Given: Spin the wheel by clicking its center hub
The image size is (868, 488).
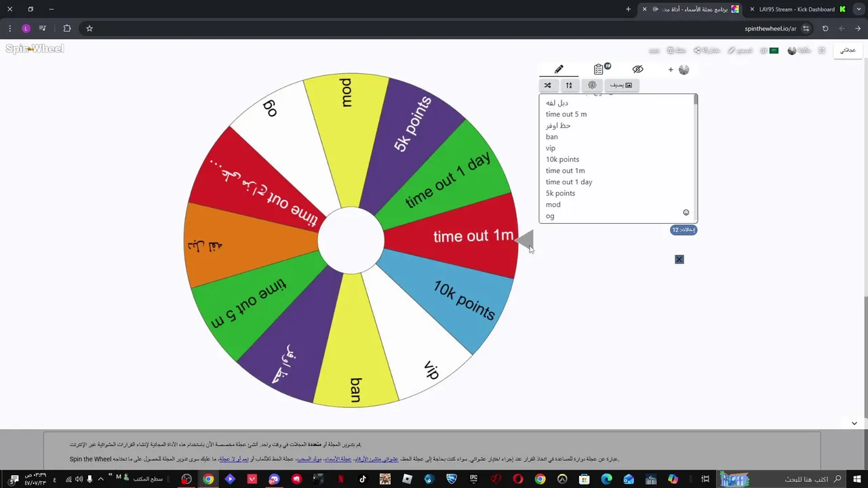Looking at the screenshot, I should [x=351, y=241].
